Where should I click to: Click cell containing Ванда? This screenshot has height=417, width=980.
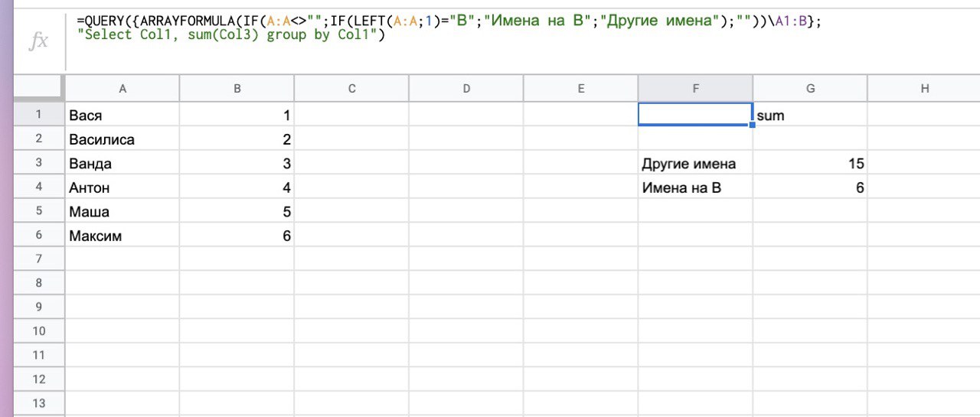pyautogui.click(x=122, y=162)
